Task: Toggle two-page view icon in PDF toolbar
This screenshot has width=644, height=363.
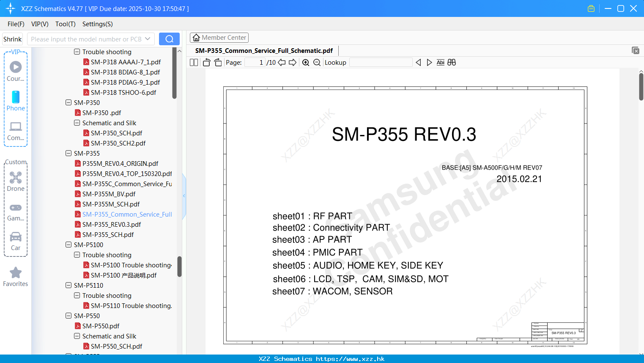Action: pyautogui.click(x=194, y=63)
